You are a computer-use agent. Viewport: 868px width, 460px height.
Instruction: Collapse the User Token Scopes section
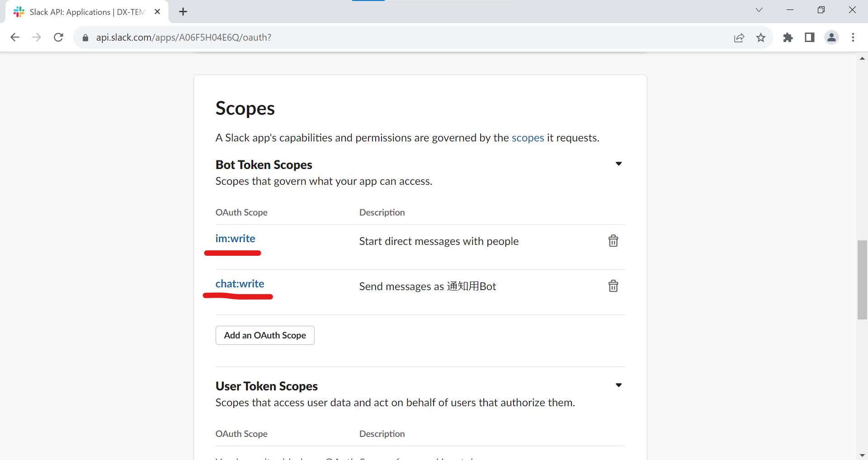click(x=618, y=385)
